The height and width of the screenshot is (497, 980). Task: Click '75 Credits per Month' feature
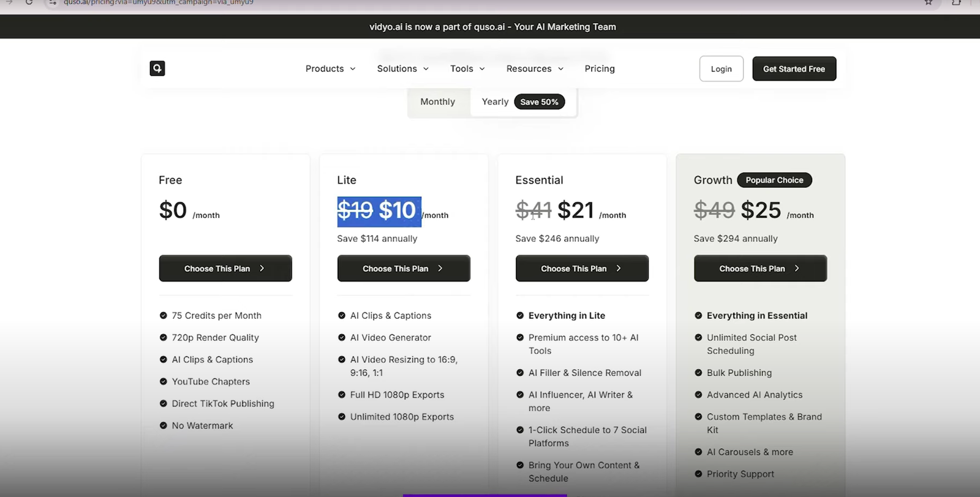(x=217, y=316)
